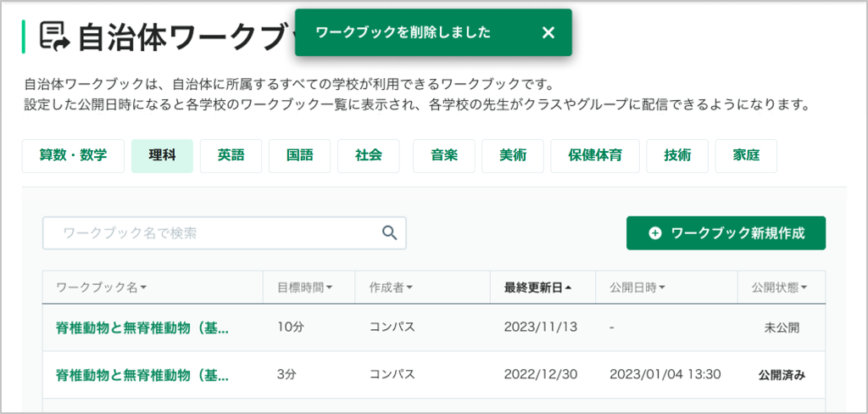Viewport: 868px width, 414px height.
Task: Focus the ワークブック名で検索 search field
Action: coord(224,233)
